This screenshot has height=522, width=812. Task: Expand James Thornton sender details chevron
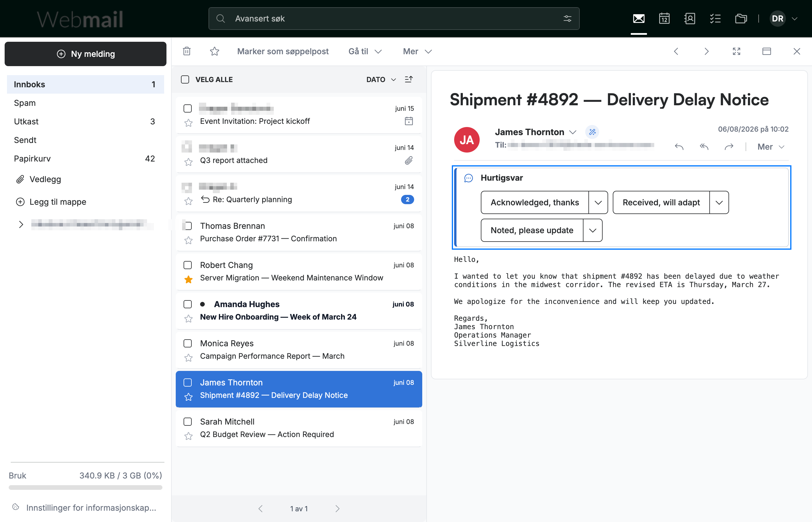click(x=573, y=132)
